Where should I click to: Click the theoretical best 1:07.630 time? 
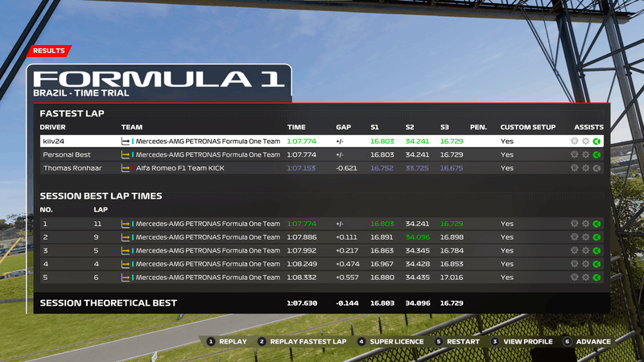(x=302, y=303)
